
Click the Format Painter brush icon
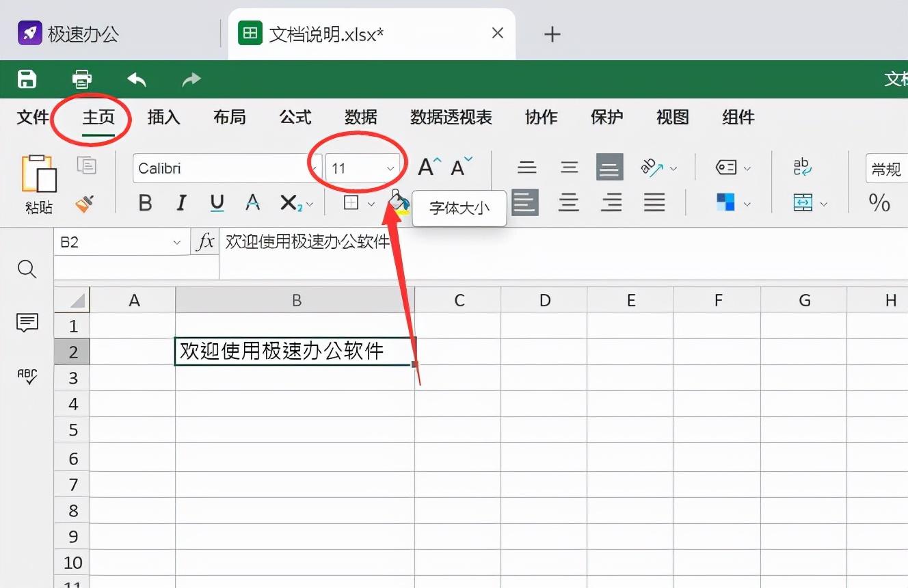[85, 203]
